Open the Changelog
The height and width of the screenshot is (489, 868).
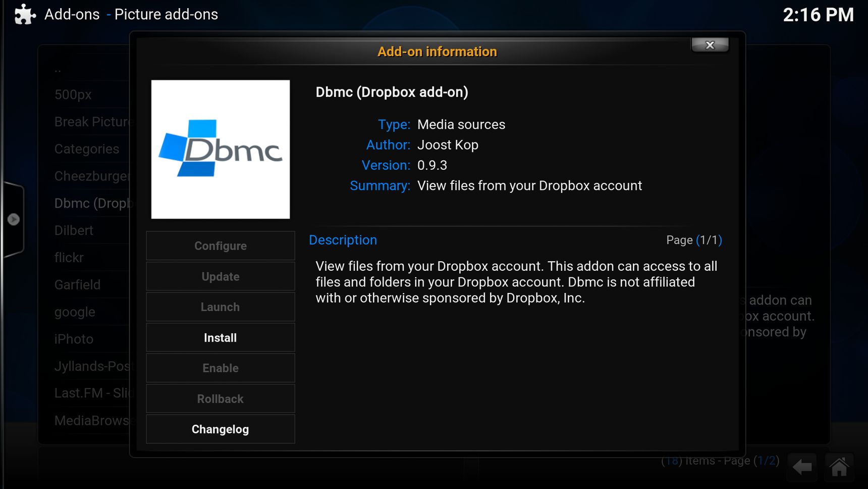coord(221,429)
